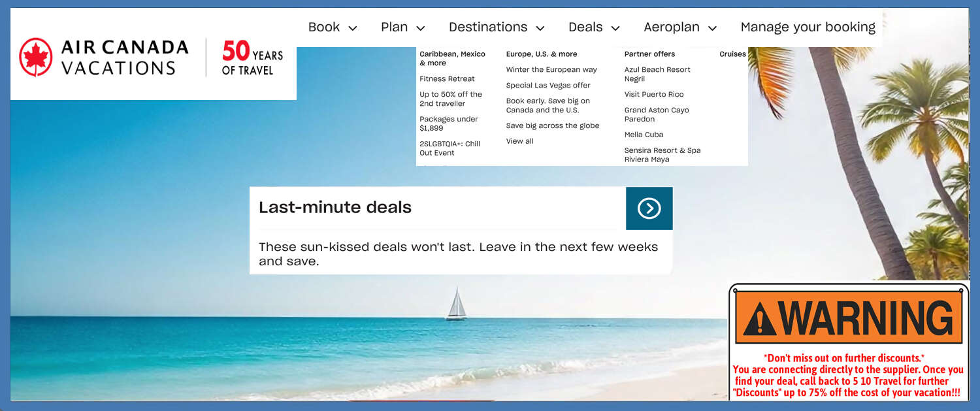
Task: Open the 2SLGBTQIA+: Chill Out Event page
Action: click(449, 147)
